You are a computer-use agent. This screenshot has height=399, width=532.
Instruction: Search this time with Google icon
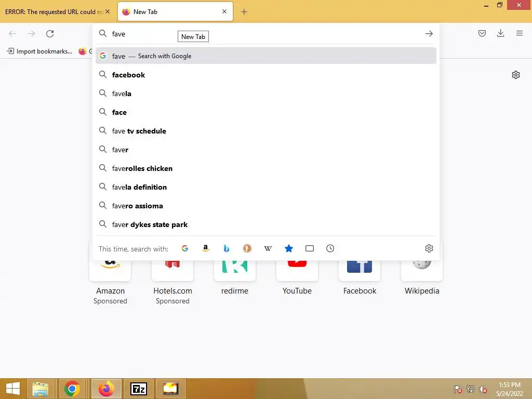pyautogui.click(x=185, y=248)
